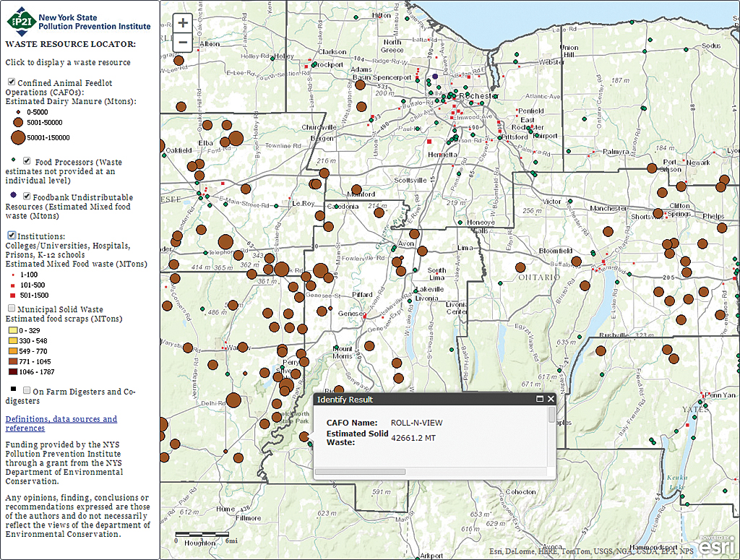Click the 50001-150000 legend circle
Viewport: 740px width, 560px height.
pyautogui.click(x=18, y=137)
